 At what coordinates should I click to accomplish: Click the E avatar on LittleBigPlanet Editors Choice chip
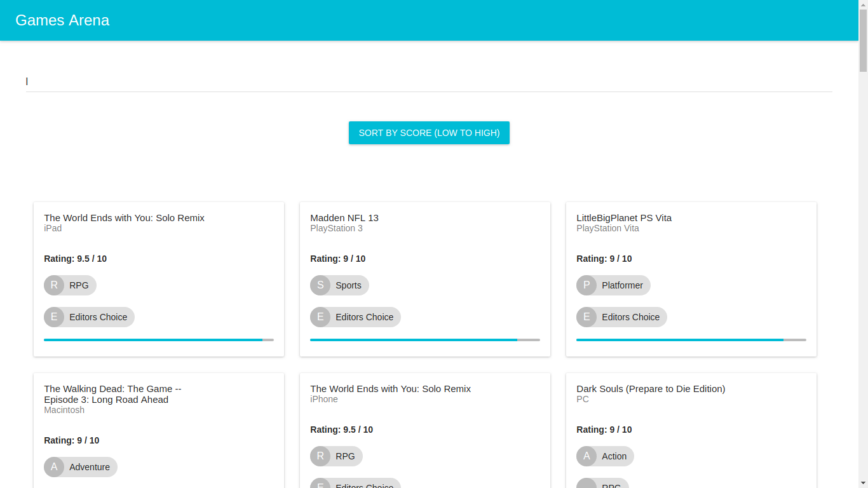pyautogui.click(x=587, y=317)
